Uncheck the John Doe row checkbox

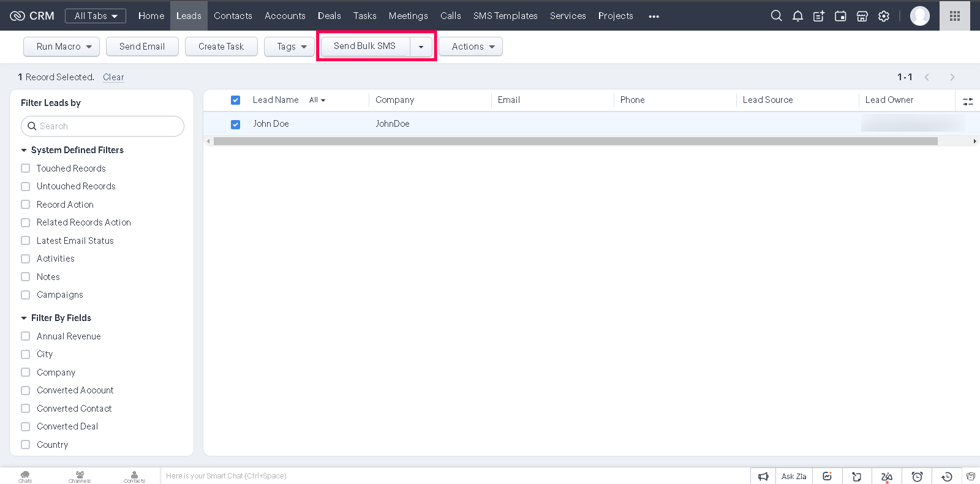[x=235, y=124]
